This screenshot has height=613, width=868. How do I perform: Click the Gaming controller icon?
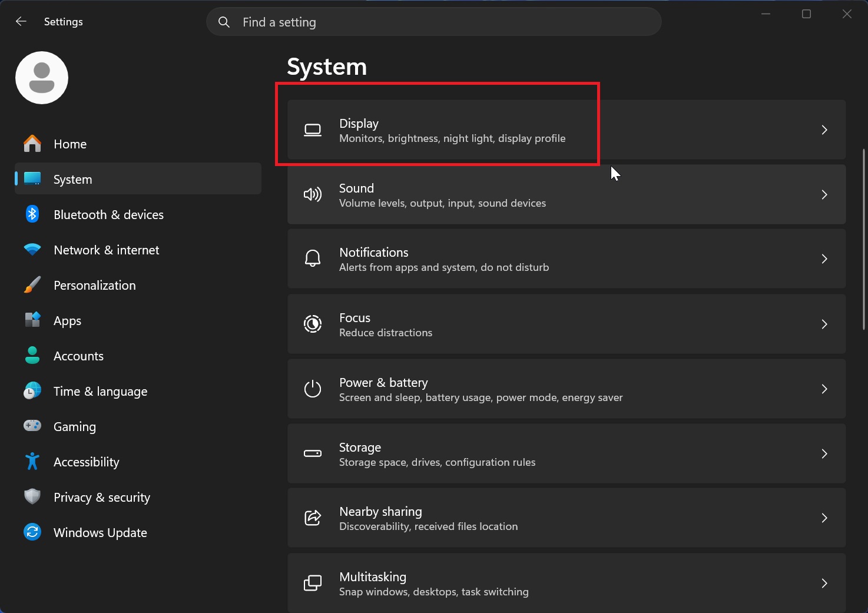[32, 425]
